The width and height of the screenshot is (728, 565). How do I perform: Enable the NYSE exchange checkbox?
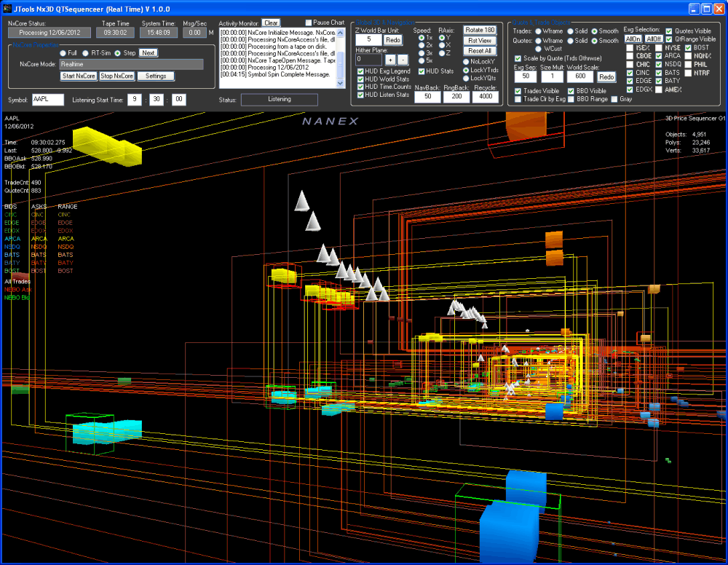click(x=659, y=48)
